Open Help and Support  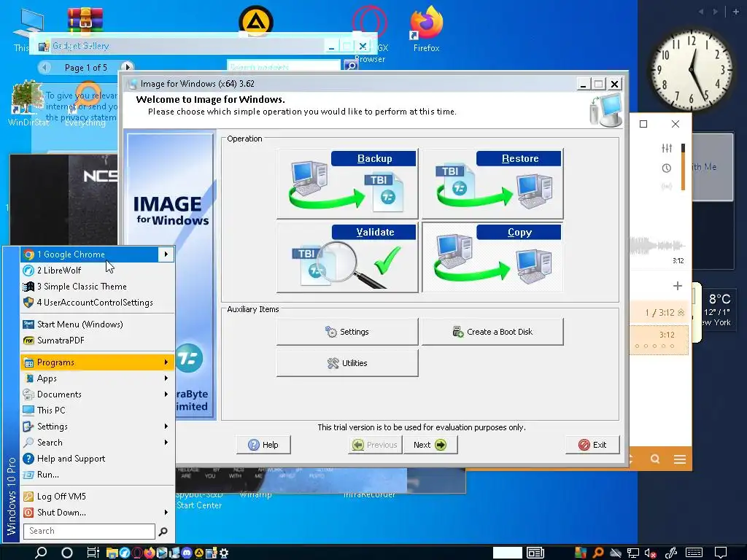[97, 459]
